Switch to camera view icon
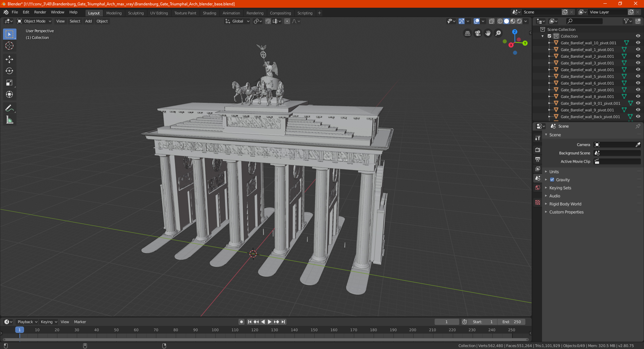This screenshot has height=349, width=644. 478,33
